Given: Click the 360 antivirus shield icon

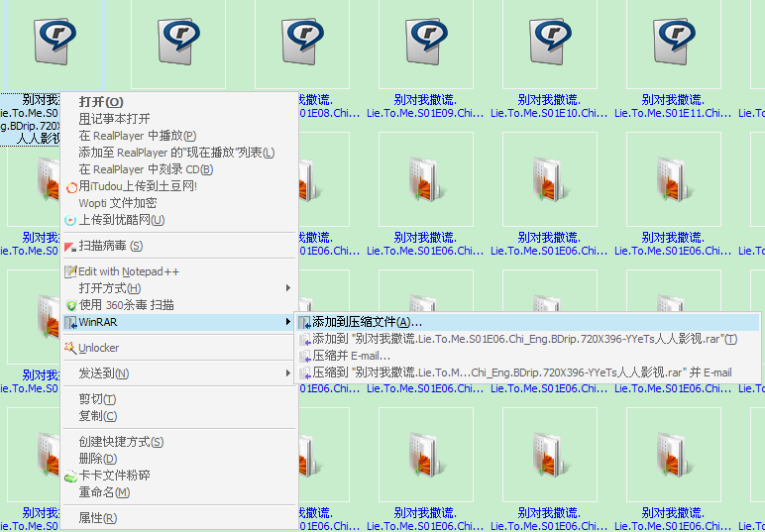Looking at the screenshot, I should click(x=71, y=306).
